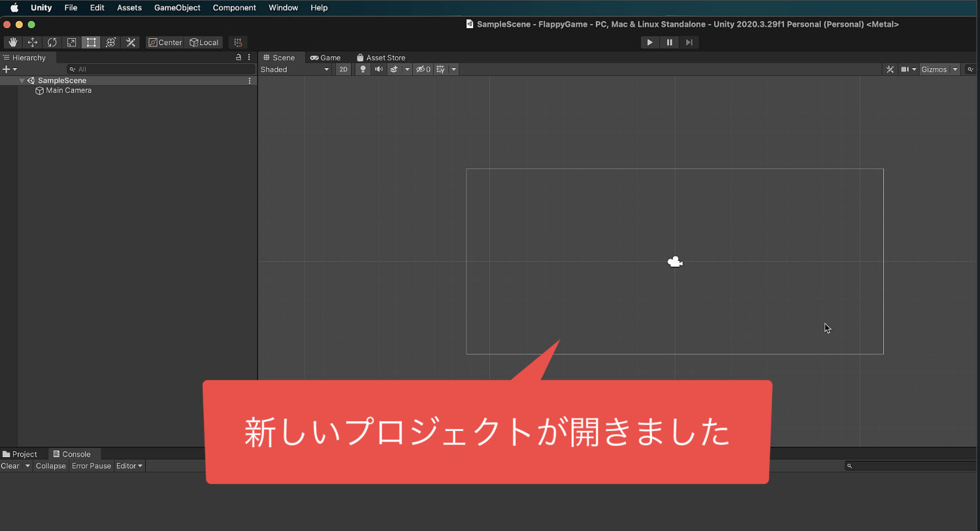Viewport: 980px width, 531px height.
Task: Open Gizmos dropdown arrow
Action: pos(955,69)
